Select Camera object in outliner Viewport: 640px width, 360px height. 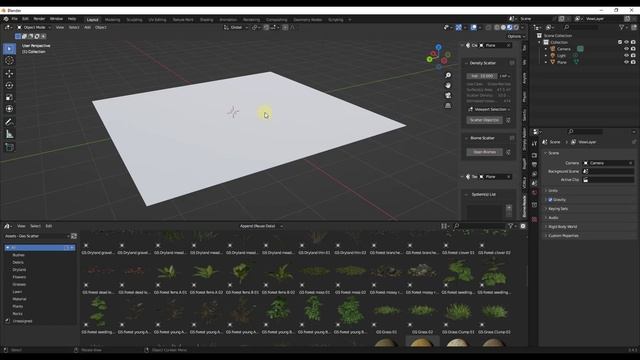tap(564, 49)
